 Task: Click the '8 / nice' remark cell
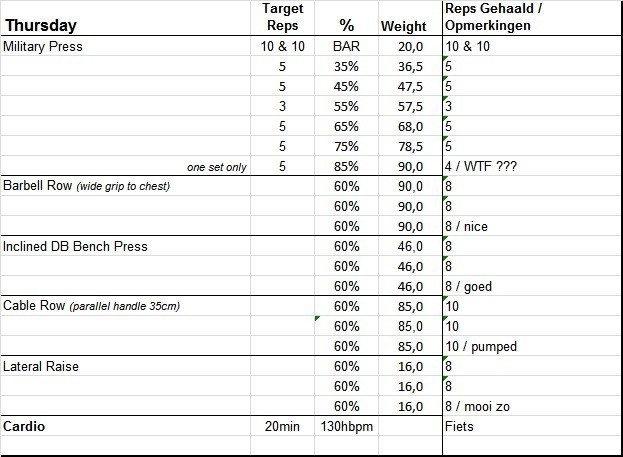[467, 227]
